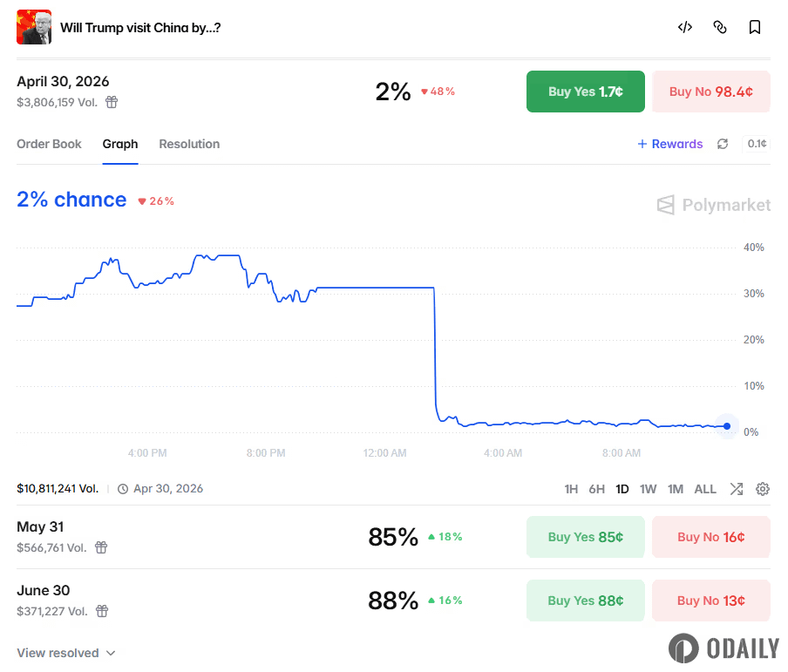The image size is (788, 672).
Task: Open the Order Book tab
Action: pyautogui.click(x=49, y=144)
